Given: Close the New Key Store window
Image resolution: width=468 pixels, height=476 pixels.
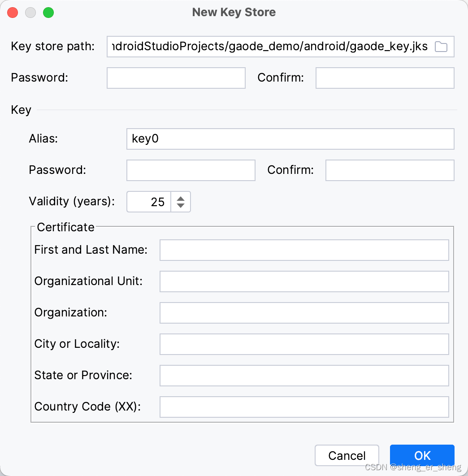Looking at the screenshot, I should pos(13,13).
